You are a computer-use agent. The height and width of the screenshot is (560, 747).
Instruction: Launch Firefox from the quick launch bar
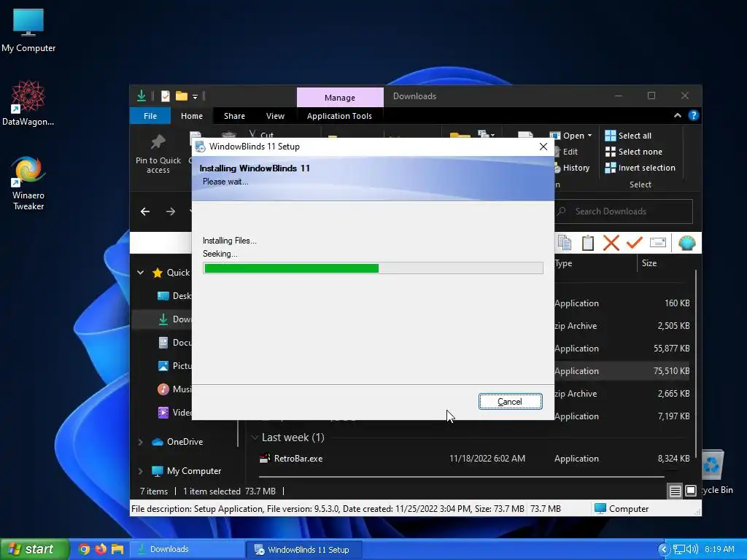point(101,550)
